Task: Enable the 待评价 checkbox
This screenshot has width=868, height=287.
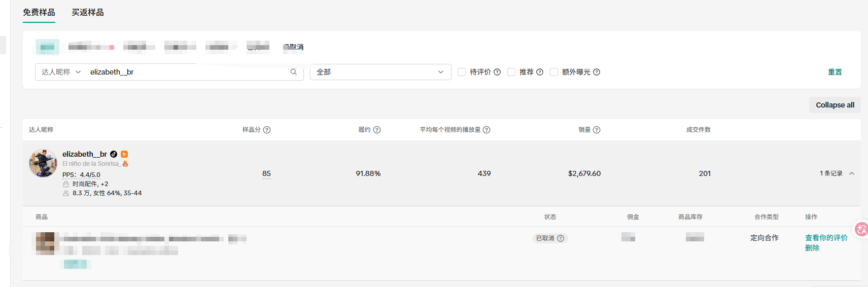Action: pos(462,72)
